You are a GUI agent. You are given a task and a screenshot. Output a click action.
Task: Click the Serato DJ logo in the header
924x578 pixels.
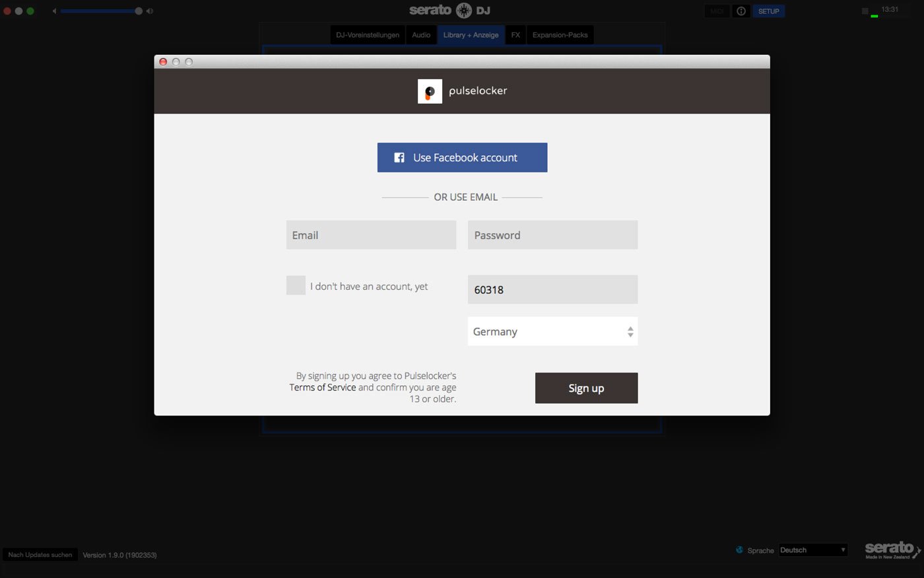pos(449,11)
